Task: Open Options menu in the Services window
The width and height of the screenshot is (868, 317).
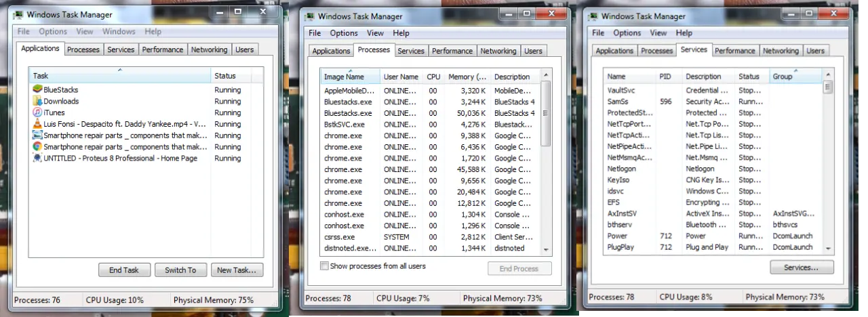Action: [x=627, y=33]
